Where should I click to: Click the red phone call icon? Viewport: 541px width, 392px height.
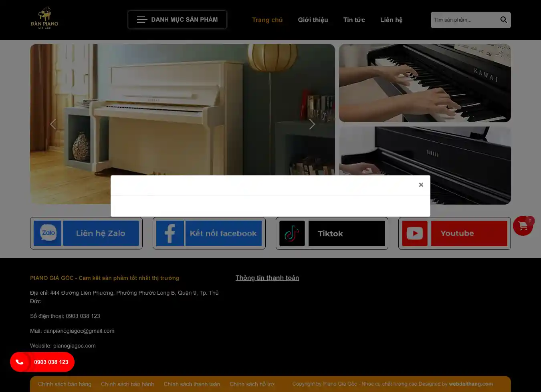pyautogui.click(x=20, y=362)
